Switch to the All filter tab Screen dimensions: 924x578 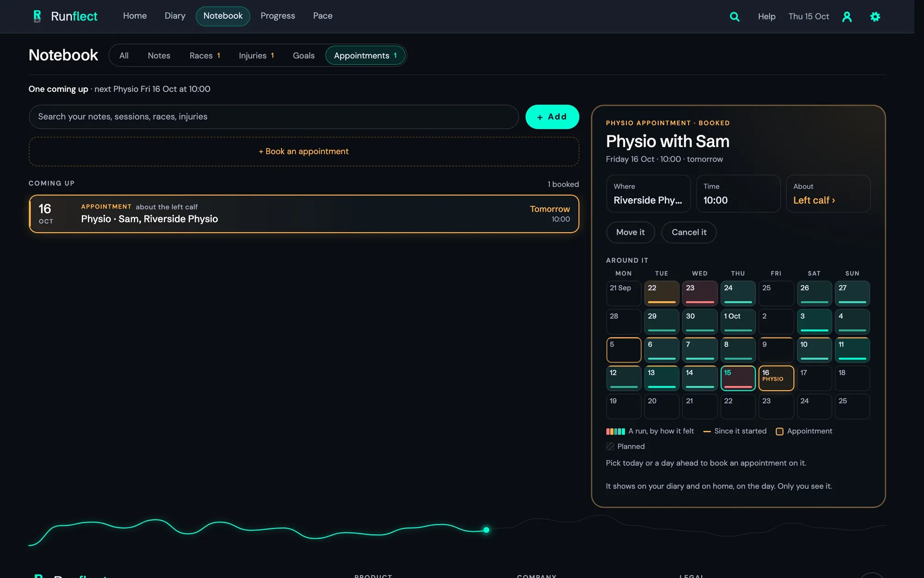coord(124,55)
